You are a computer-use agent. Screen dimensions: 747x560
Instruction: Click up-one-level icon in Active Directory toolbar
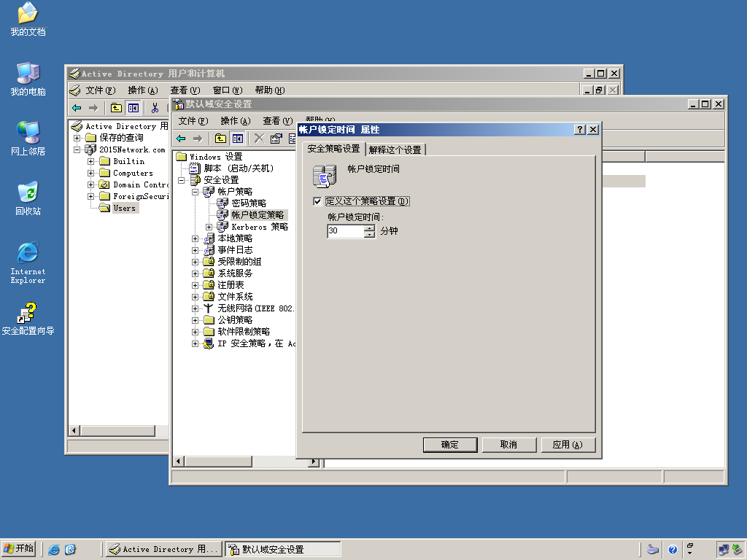[116, 108]
